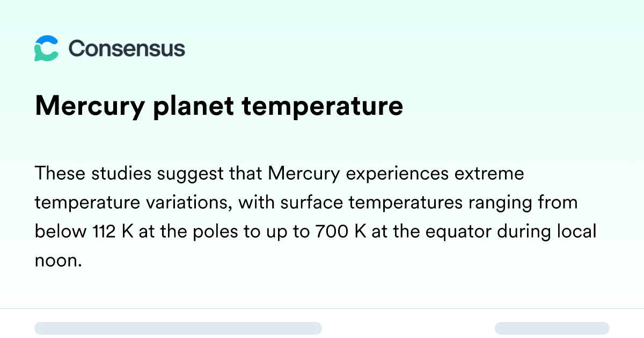This screenshot has width=644, height=338.
Task: Click the word "poles" in the summary
Action: click(215, 232)
